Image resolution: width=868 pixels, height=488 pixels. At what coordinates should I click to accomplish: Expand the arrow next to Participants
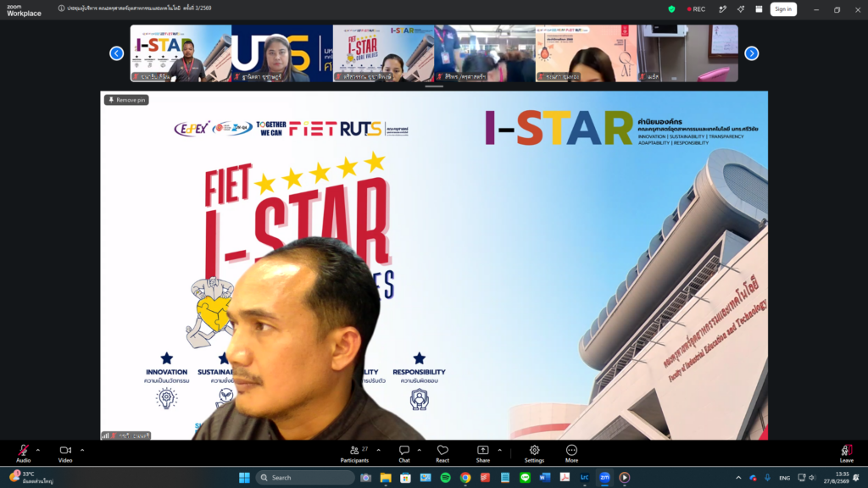[379, 451]
